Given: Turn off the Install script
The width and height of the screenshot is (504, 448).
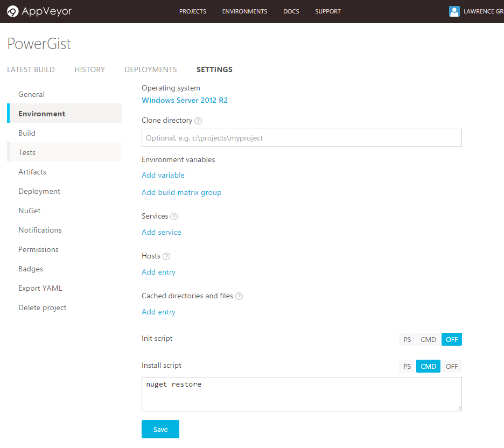Looking at the screenshot, I should 451,366.
